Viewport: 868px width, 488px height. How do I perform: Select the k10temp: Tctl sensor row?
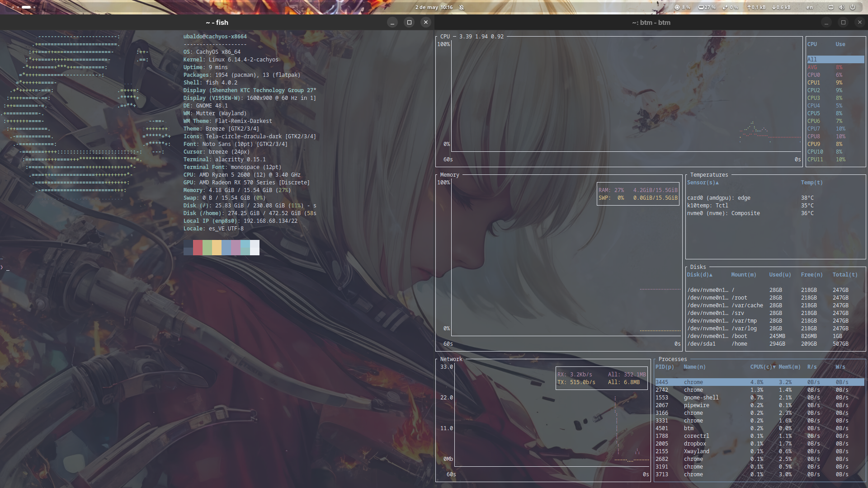coord(775,206)
